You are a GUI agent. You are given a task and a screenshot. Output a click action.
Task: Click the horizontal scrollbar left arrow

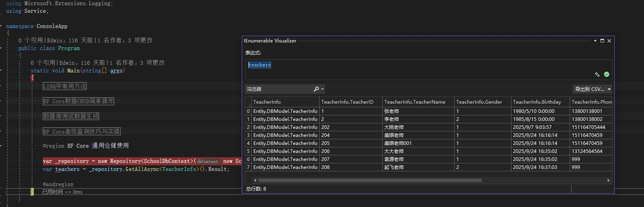click(255, 181)
